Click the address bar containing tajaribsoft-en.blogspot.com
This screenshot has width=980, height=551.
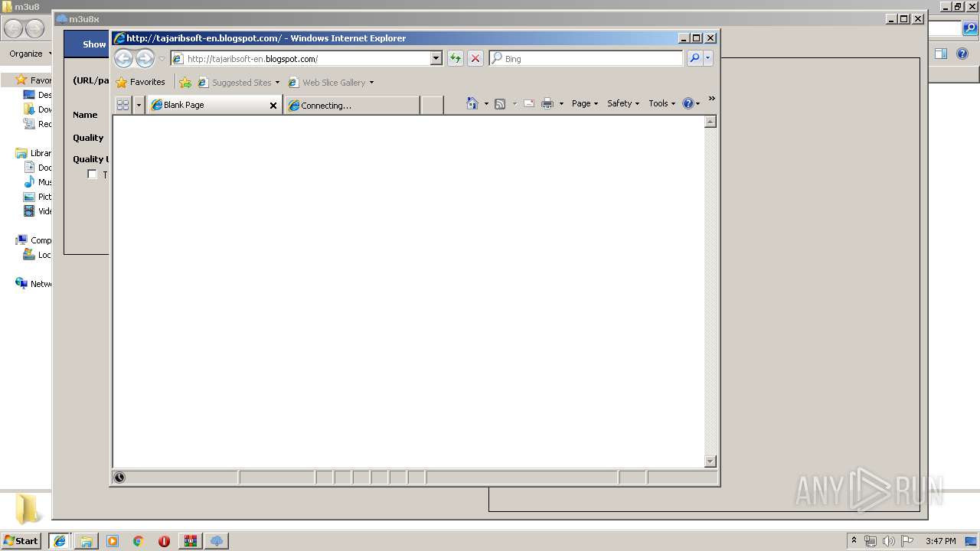[x=299, y=58]
